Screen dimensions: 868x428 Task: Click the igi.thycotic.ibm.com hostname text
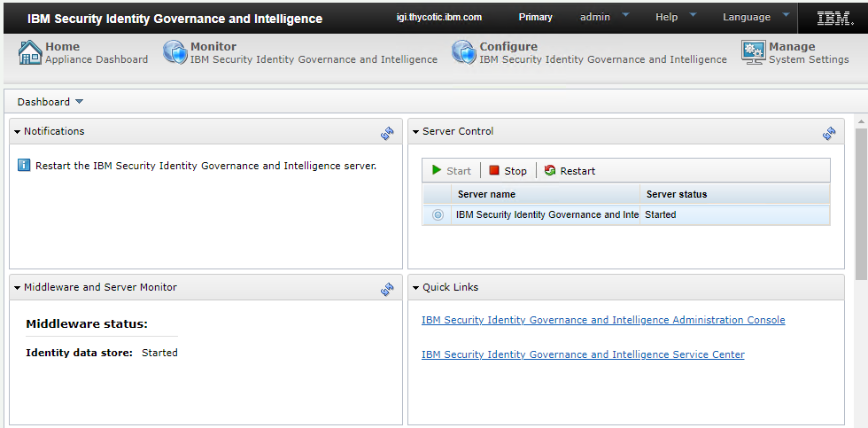coord(439,17)
